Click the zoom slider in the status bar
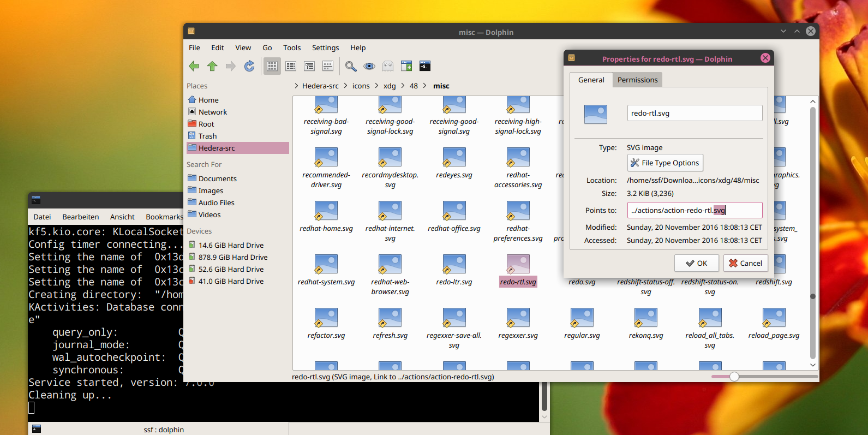Screen dimensions: 868x435 734,377
